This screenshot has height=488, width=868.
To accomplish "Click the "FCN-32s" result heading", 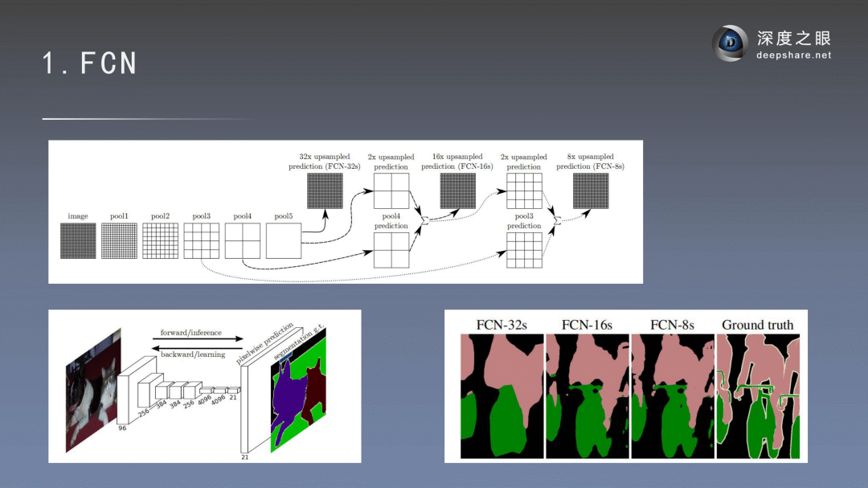I will (x=502, y=325).
